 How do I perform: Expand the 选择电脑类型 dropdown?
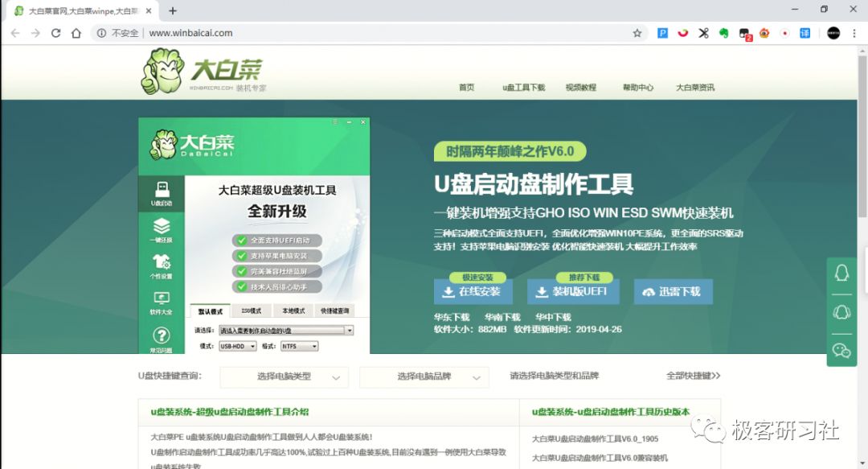(284, 376)
